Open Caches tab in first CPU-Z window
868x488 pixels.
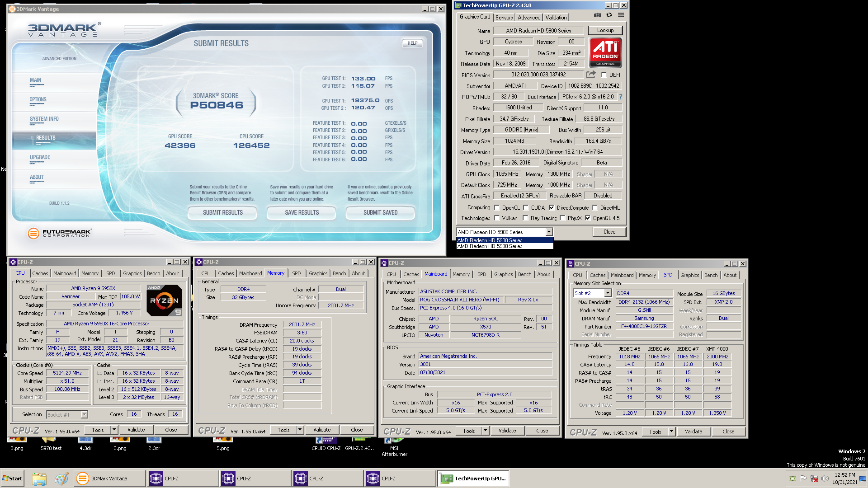point(40,273)
